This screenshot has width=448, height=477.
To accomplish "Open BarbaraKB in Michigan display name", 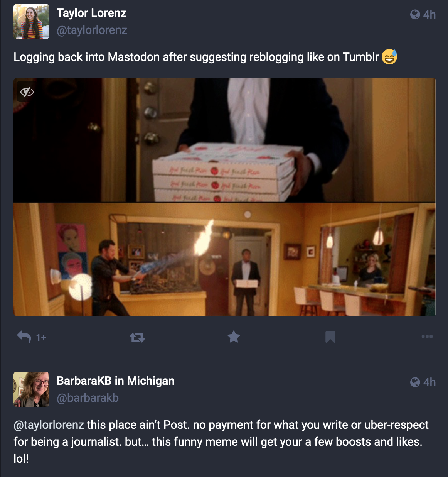I will pos(116,381).
